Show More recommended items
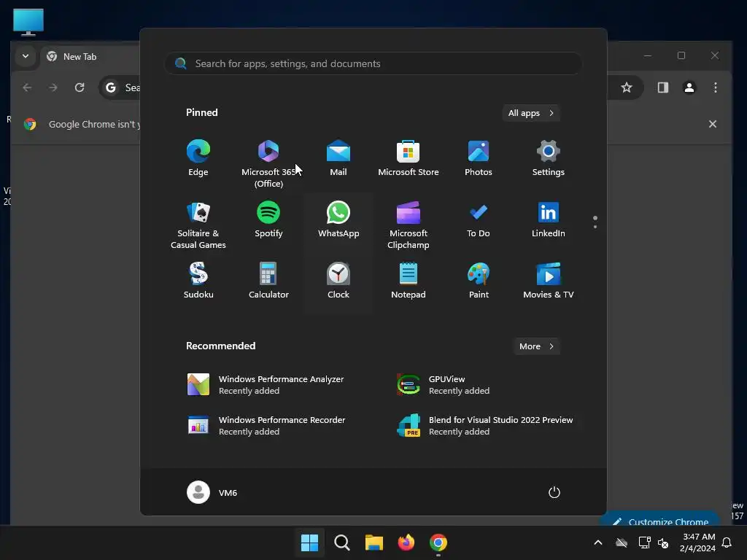 tap(536, 346)
